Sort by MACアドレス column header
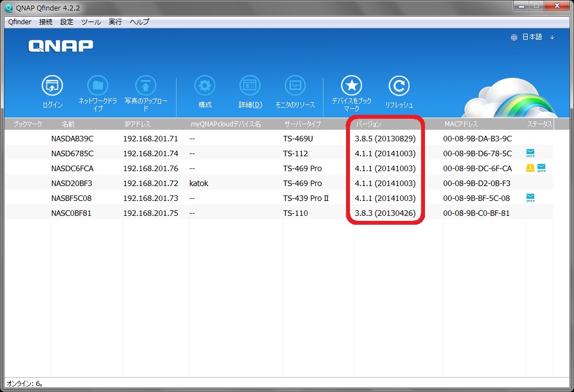This screenshot has height=392, width=574. click(461, 124)
